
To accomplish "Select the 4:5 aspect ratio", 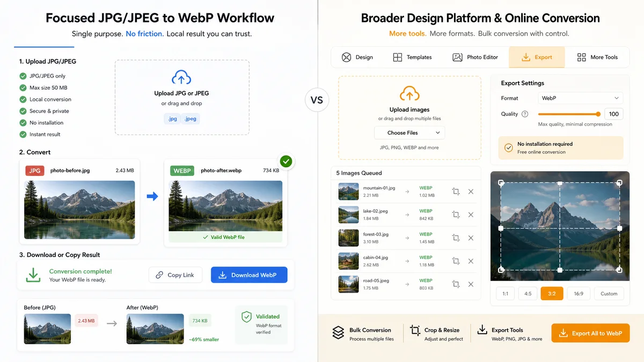I will (528, 293).
